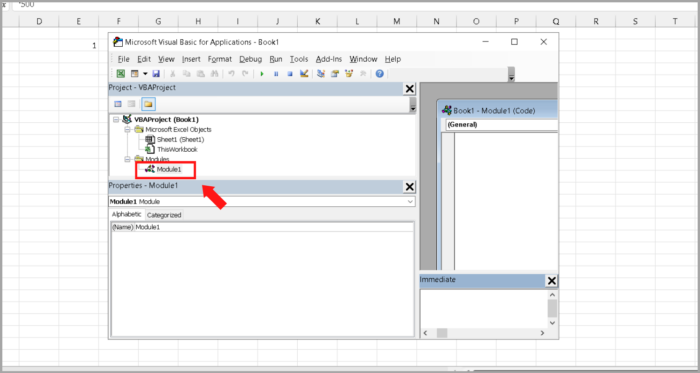Open the Add-Ins menu
The image size is (700, 373).
(329, 59)
